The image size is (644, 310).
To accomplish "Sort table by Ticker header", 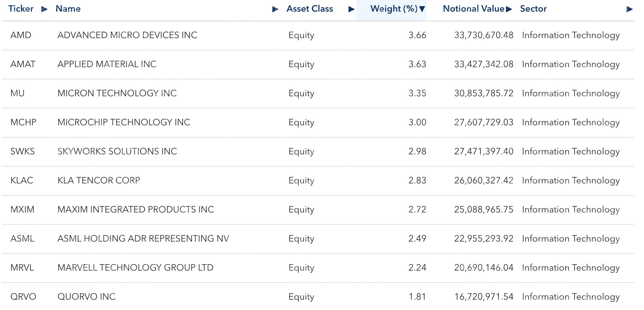I will [x=21, y=9].
